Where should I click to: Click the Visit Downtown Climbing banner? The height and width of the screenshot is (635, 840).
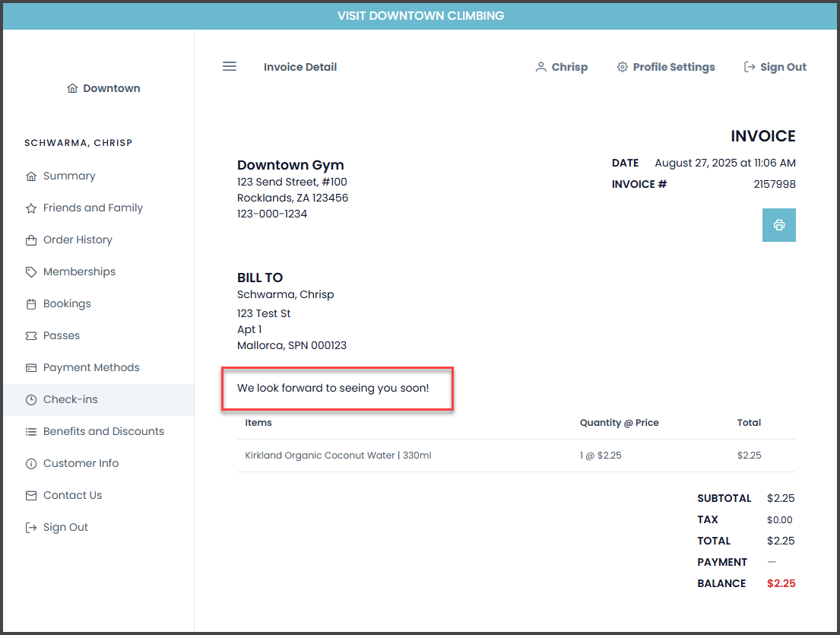tap(420, 16)
